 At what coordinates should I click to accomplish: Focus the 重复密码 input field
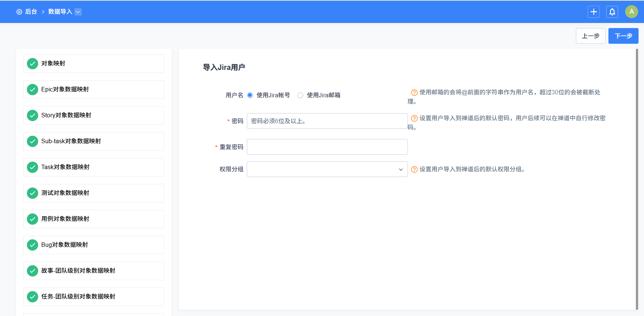pos(327,147)
